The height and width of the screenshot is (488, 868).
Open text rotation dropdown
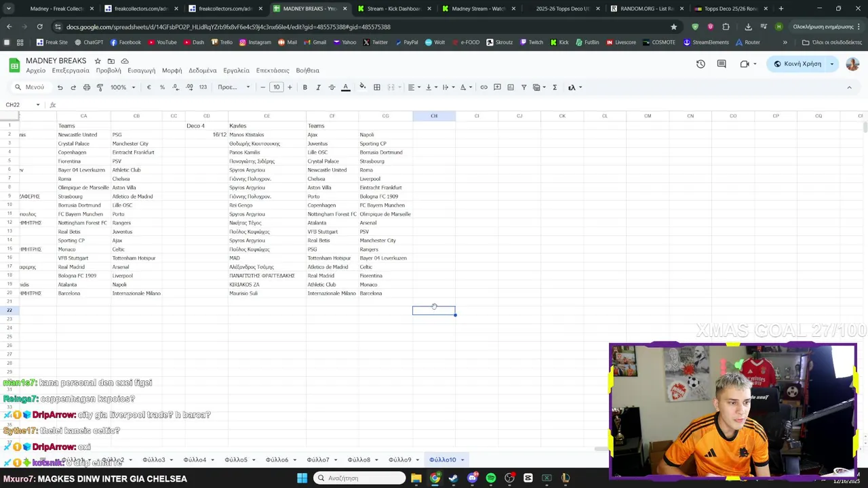coord(466,87)
